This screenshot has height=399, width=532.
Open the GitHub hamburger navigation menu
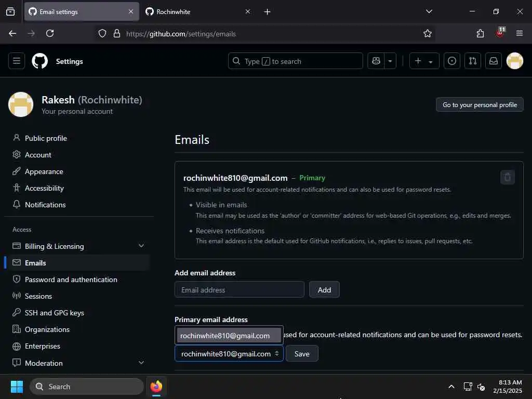16,61
